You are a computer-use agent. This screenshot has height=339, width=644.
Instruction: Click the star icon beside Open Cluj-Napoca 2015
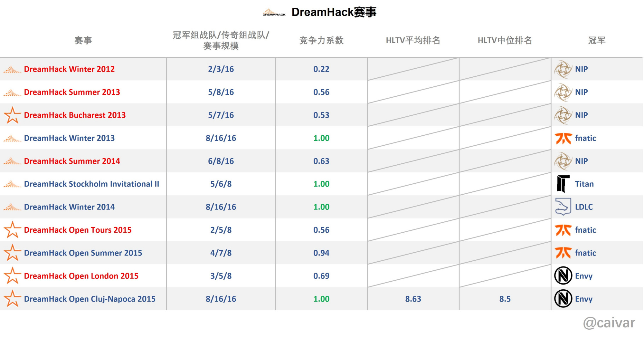tap(12, 299)
